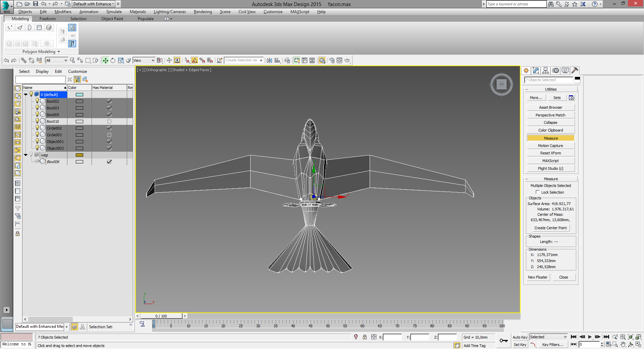This screenshot has height=349, width=644.
Task: Click the Select by Name icon
Action: [80, 60]
